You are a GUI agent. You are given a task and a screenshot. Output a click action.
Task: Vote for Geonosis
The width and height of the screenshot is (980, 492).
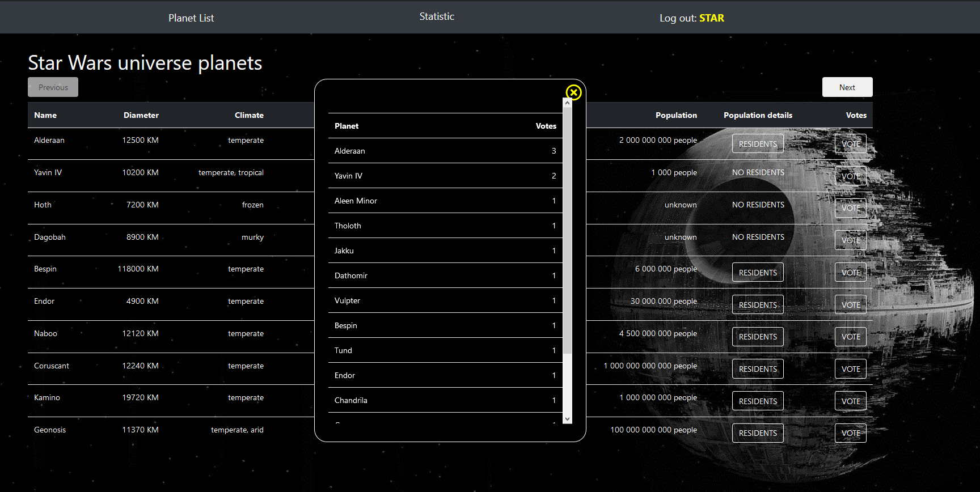coord(851,433)
